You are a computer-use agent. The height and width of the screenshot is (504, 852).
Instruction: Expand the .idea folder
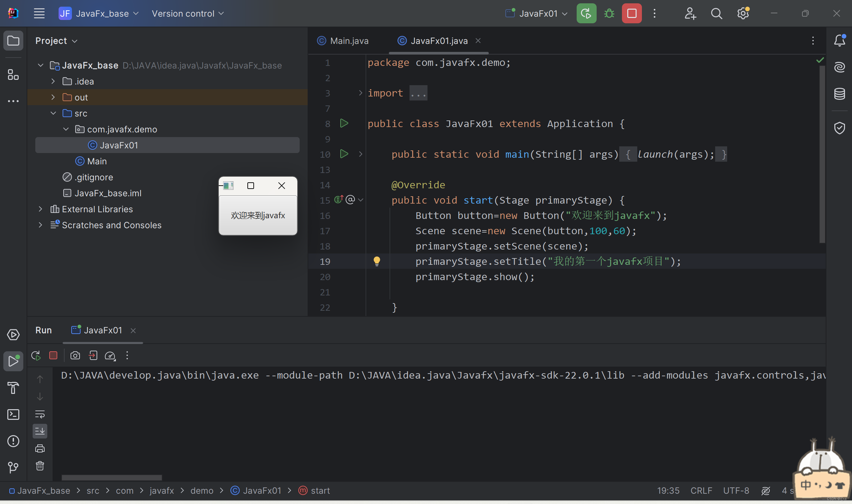coord(53,81)
